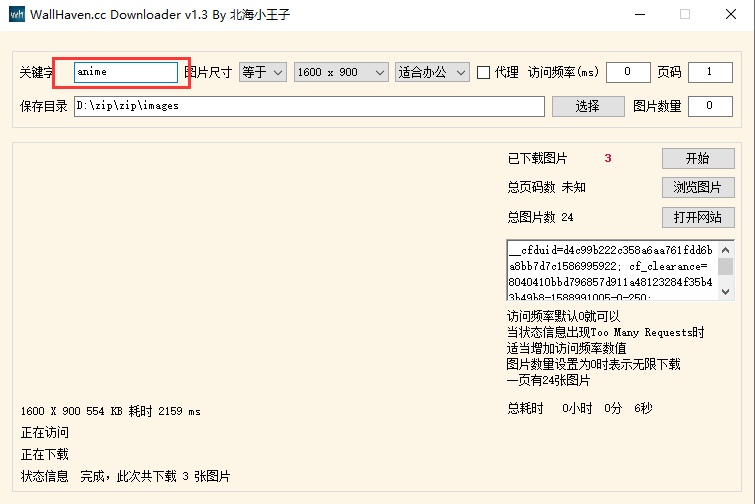Click the 浏览图片 button
755x504 pixels.
tap(698, 187)
